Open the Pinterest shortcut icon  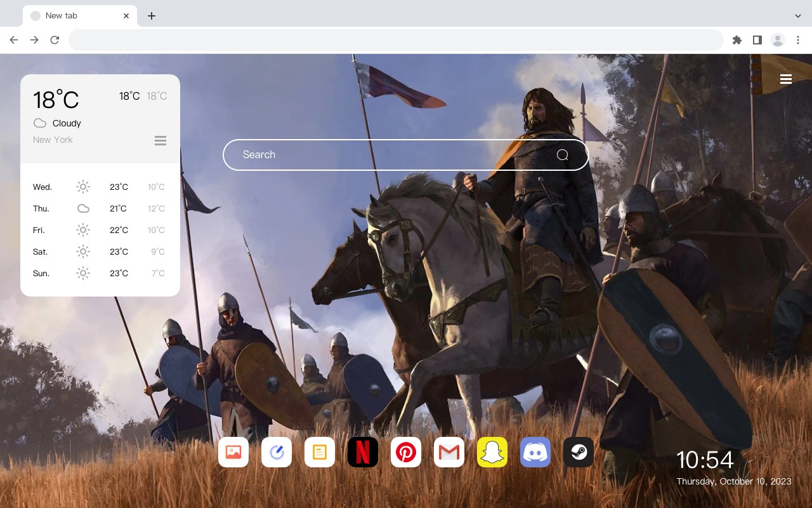click(406, 452)
